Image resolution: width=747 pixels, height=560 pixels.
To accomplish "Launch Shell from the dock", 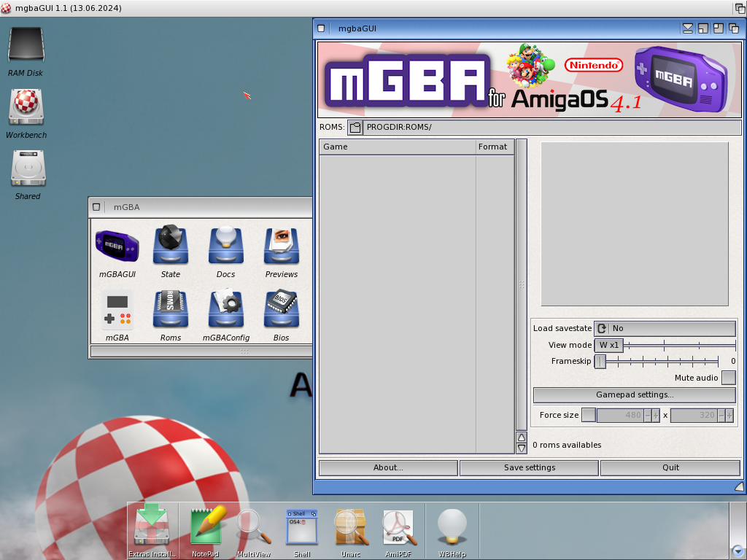I will click(302, 527).
